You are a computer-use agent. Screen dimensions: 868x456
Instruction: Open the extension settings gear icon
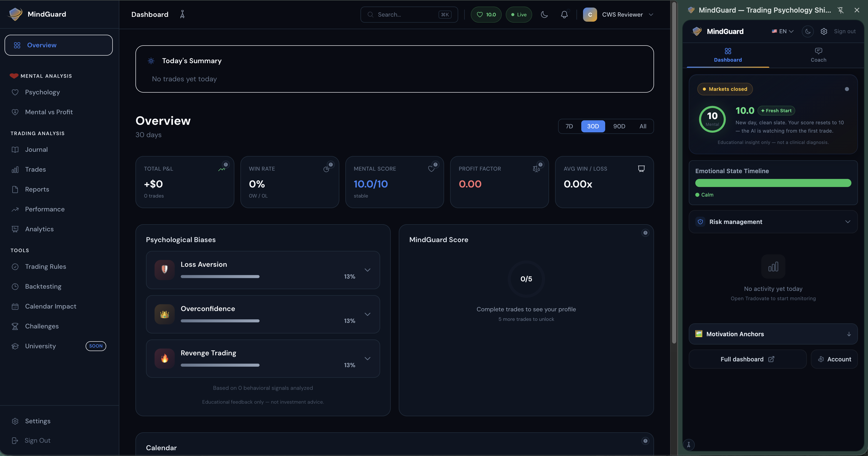click(x=823, y=31)
